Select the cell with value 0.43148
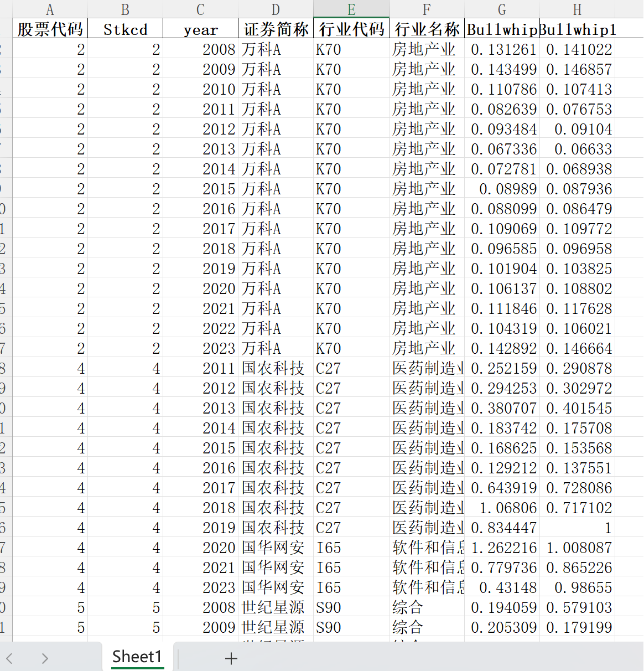 coord(502,587)
